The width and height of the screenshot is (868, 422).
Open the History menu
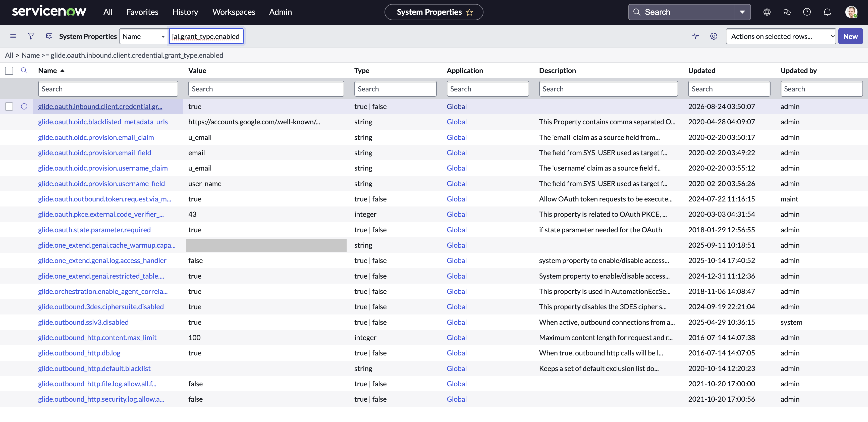[x=185, y=12]
